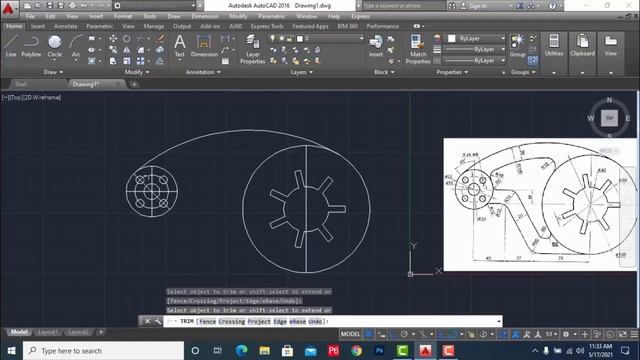Open the AutoCAD application menu logo
640x360 pixels.
tap(9, 8)
